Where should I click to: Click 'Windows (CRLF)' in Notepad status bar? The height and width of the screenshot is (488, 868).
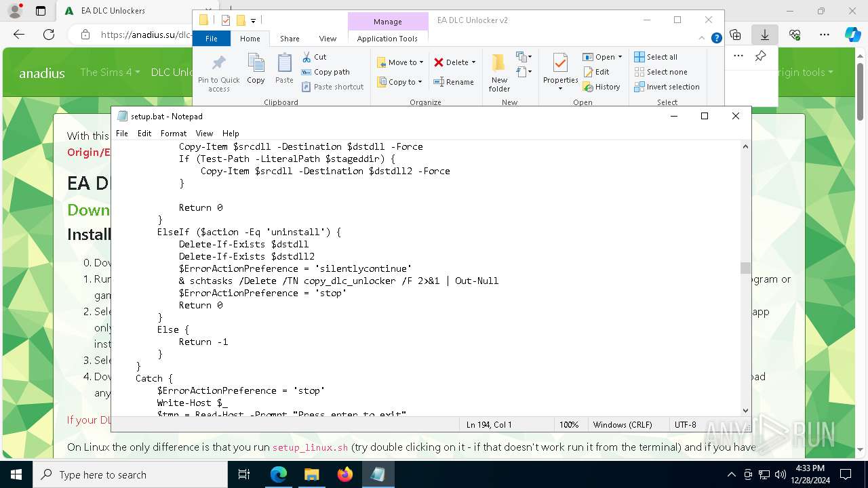(x=623, y=425)
